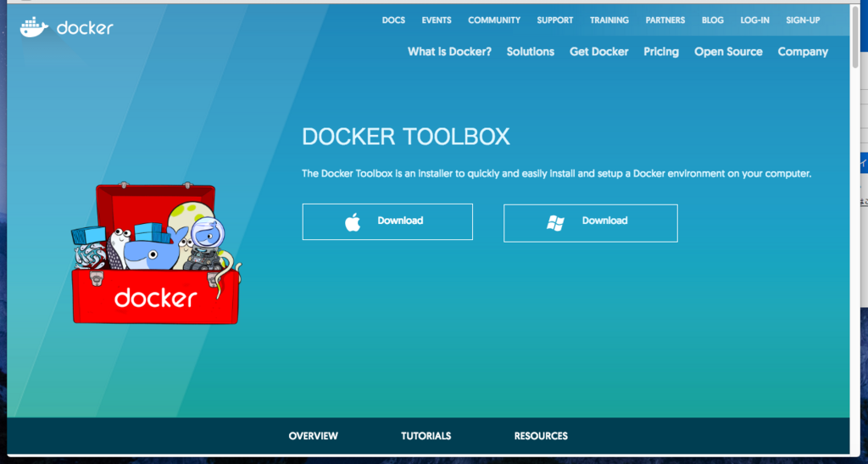Switch to the TUTORIALS tab
Viewport: 868px width, 464px height.
(426, 436)
